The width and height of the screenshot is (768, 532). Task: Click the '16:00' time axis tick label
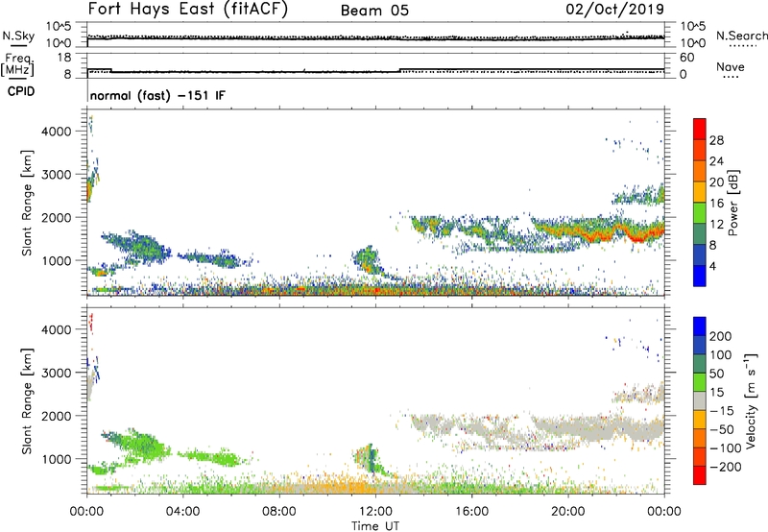coord(471,512)
